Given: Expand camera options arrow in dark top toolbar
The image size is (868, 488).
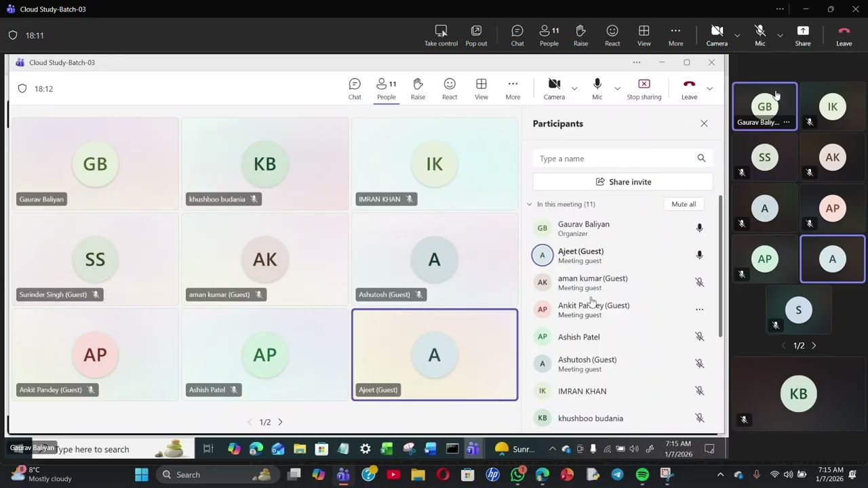Looking at the screenshot, I should pos(737,35).
